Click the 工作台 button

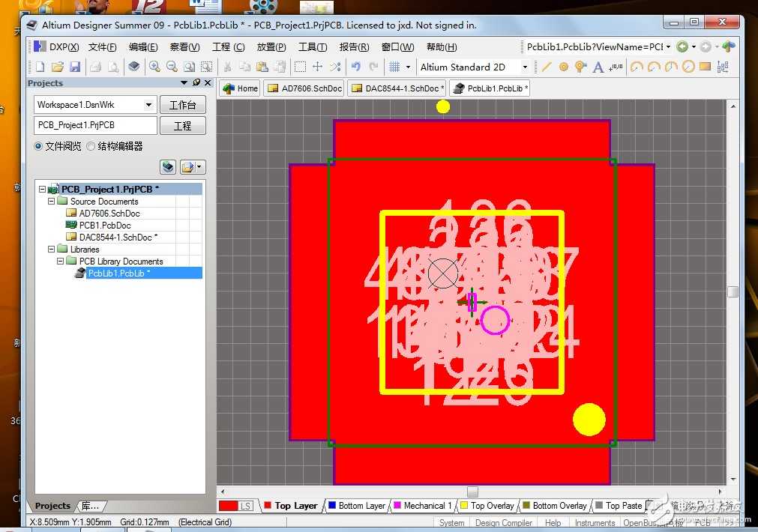click(182, 105)
